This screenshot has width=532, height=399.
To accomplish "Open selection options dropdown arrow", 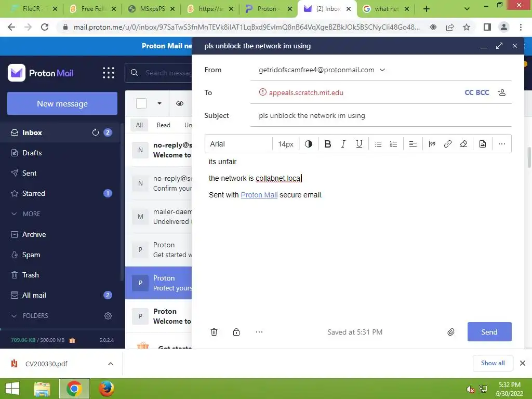I will coord(159,103).
